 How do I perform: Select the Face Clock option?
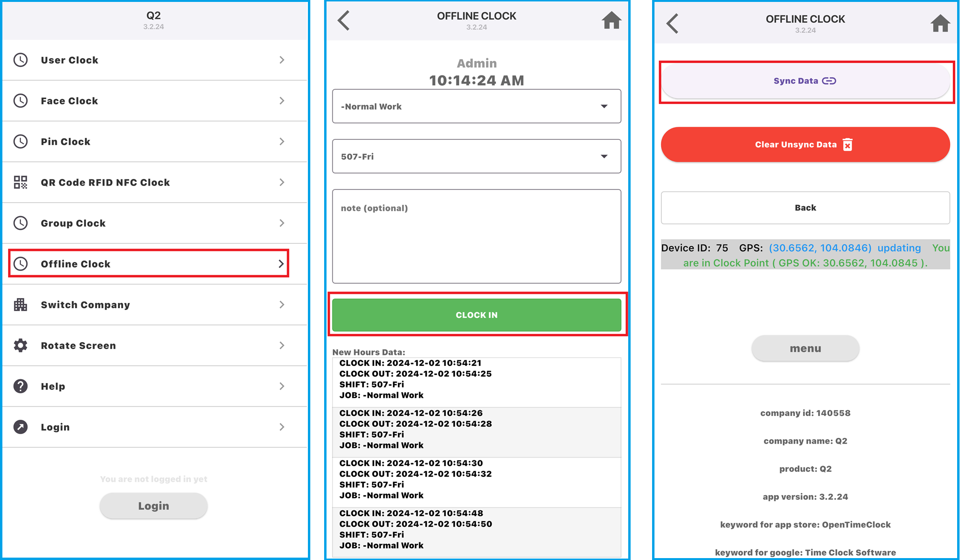point(154,101)
